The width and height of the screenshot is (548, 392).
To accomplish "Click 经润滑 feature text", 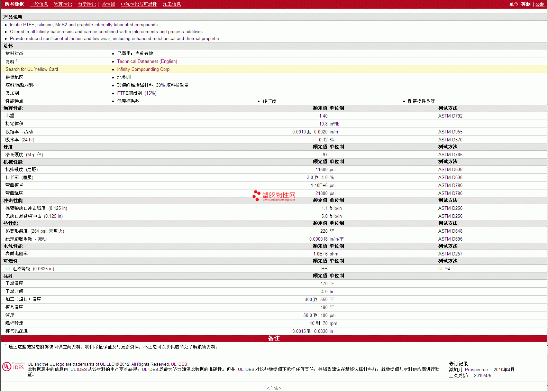I will (x=269, y=101).
